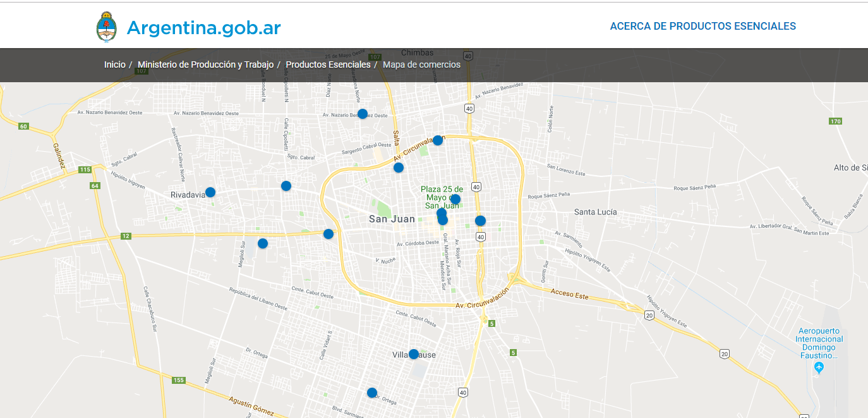This screenshot has height=418, width=868.
Task: Select the marker near Dr. Ortega street
Action: coord(372,393)
